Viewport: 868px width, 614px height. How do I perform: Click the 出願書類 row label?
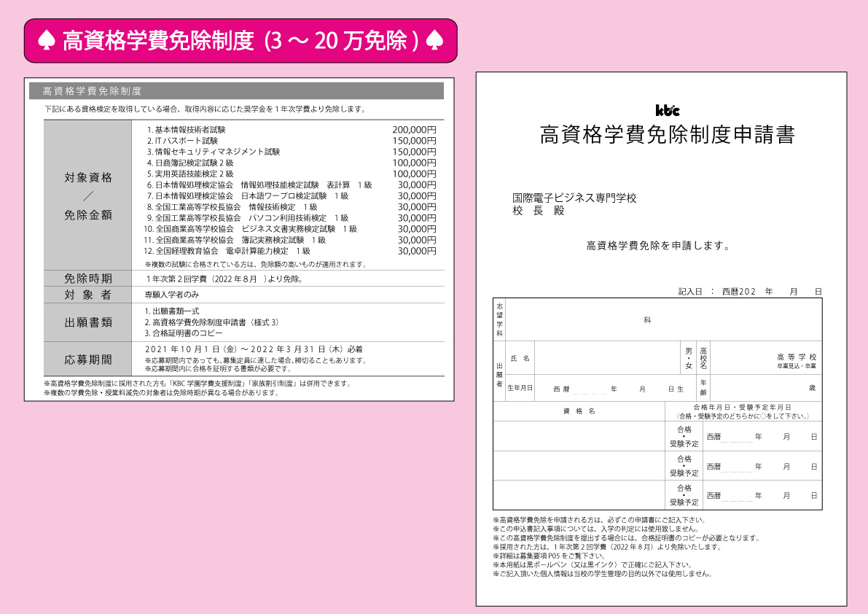click(x=88, y=322)
